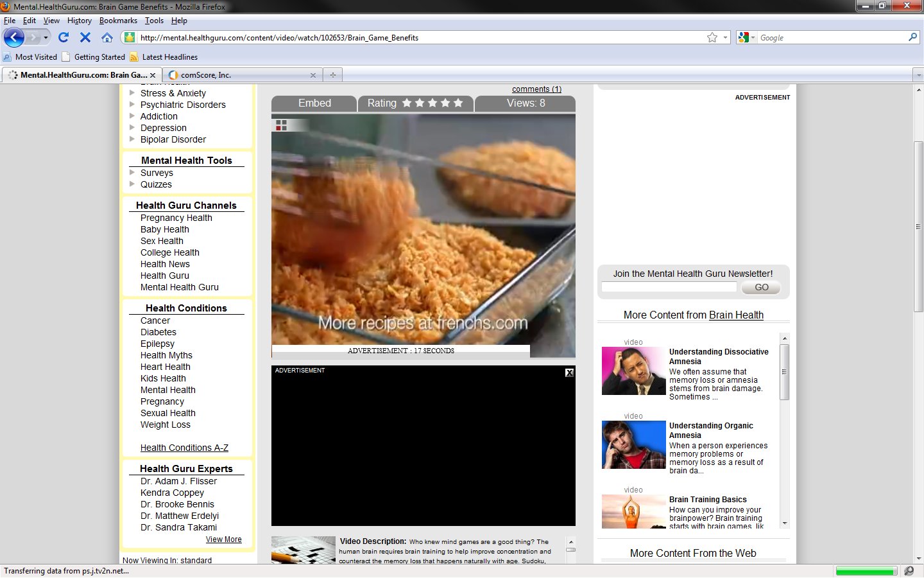Expand the Stress & Anxiety category arrow

pyautogui.click(x=132, y=92)
